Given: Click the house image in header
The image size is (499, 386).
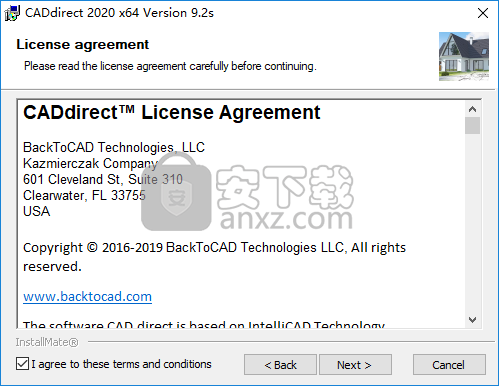Looking at the screenshot, I should click(464, 56).
